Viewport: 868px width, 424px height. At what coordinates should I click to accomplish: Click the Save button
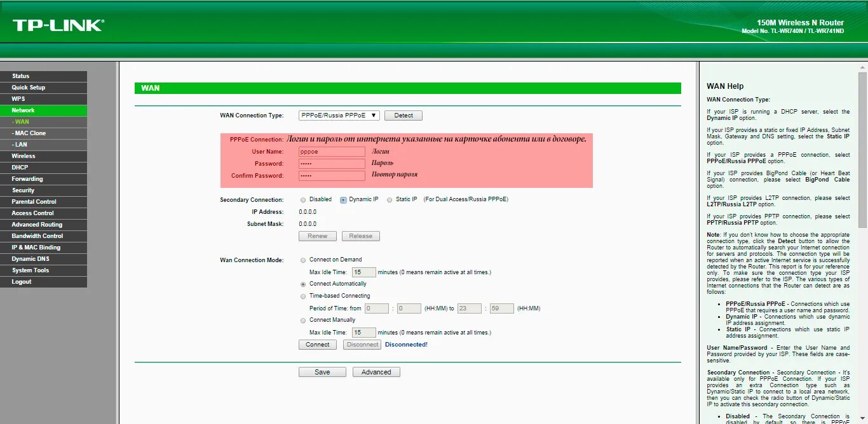tap(322, 373)
